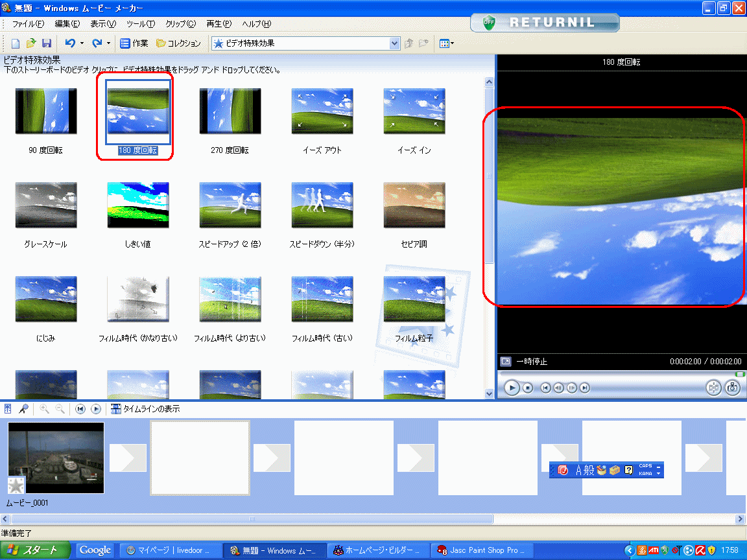The height and width of the screenshot is (560, 747).
Task: Take a picture from the preview
Action: pos(733,388)
